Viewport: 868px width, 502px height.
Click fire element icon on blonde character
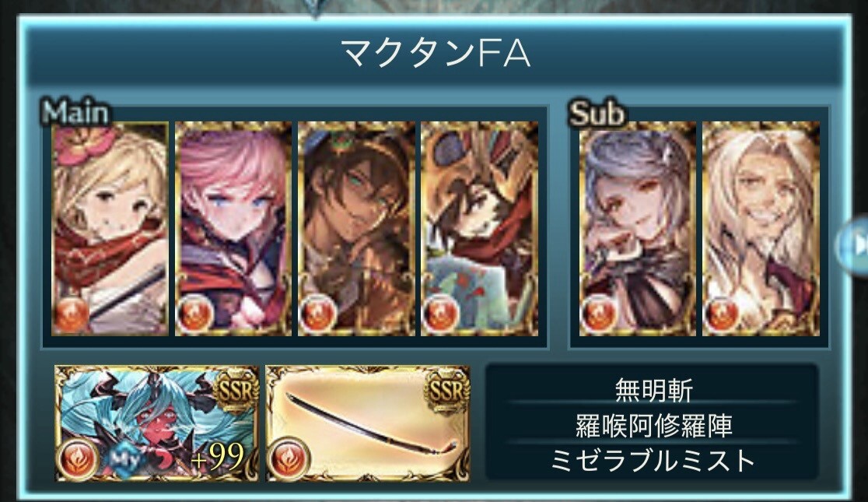coord(71,314)
